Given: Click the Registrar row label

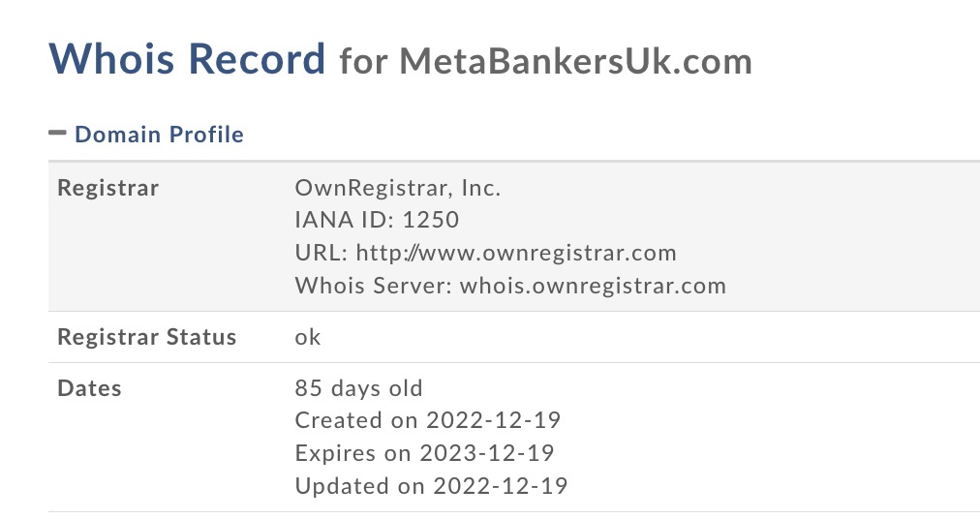Looking at the screenshot, I should point(107,188).
